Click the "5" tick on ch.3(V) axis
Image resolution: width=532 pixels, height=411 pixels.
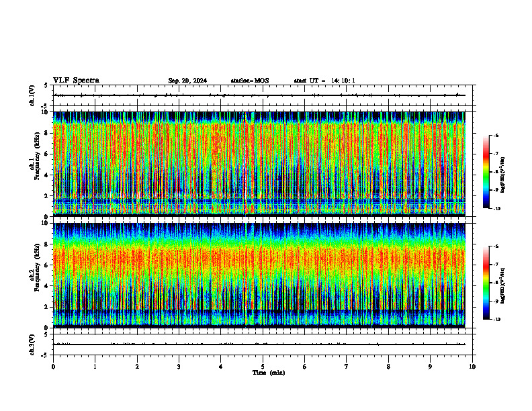[46, 334]
